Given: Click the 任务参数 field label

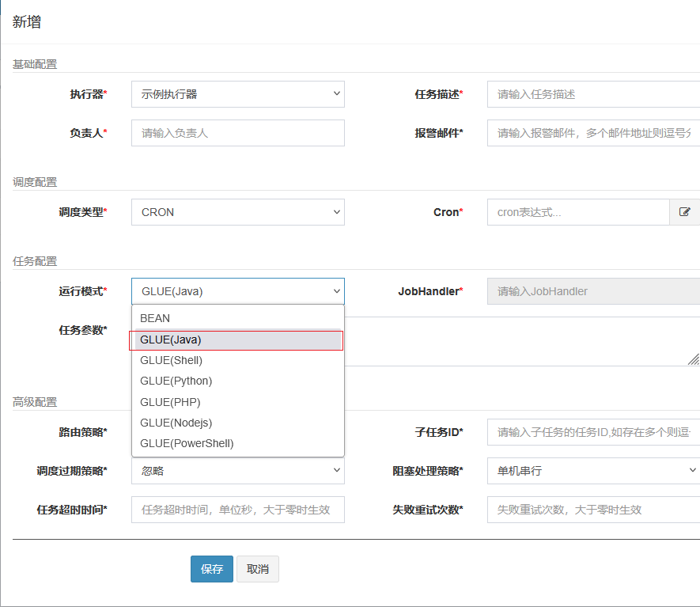Looking at the screenshot, I should tap(83, 330).
